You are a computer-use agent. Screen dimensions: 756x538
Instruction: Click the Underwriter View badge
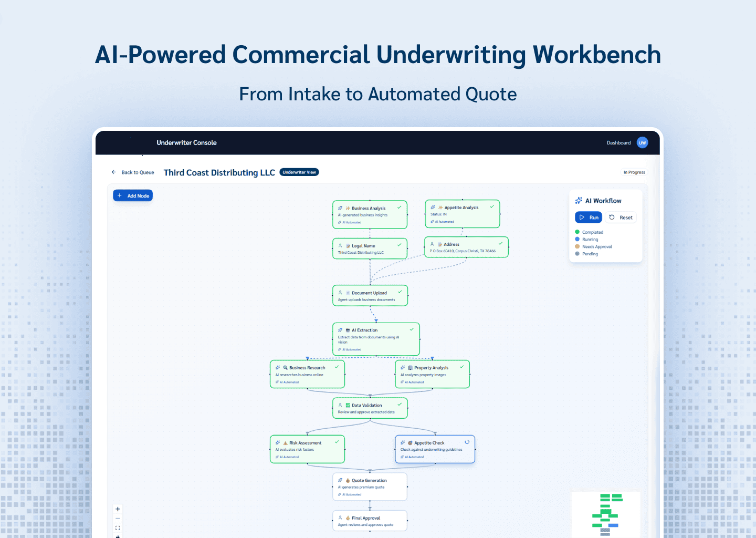[299, 172]
